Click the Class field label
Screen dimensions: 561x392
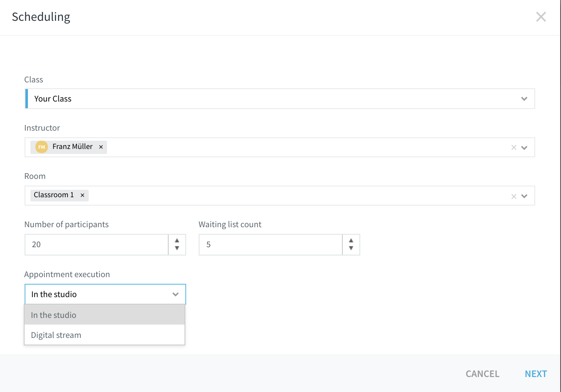[34, 79]
